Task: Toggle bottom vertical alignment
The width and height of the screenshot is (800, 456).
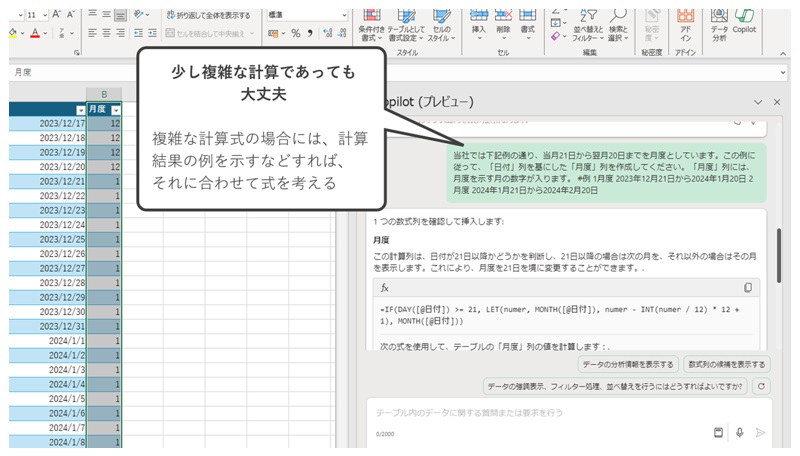Action: click(120, 15)
